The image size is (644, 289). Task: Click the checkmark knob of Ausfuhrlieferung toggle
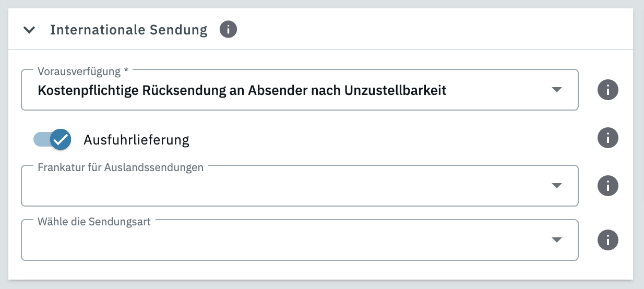tap(61, 139)
